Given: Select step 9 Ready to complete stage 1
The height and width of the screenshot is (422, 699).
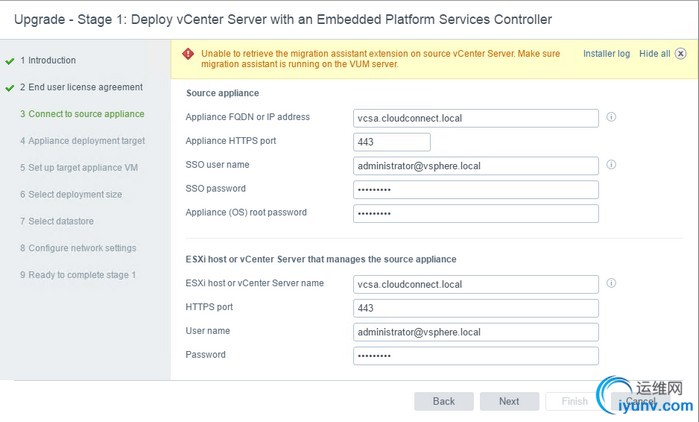Looking at the screenshot, I should coord(78,275).
